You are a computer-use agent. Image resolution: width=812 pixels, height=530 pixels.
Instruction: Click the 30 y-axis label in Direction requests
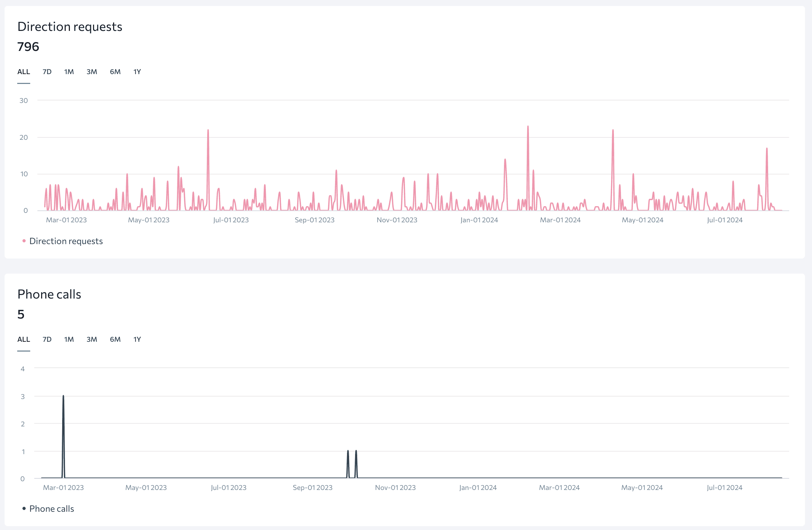(x=24, y=101)
